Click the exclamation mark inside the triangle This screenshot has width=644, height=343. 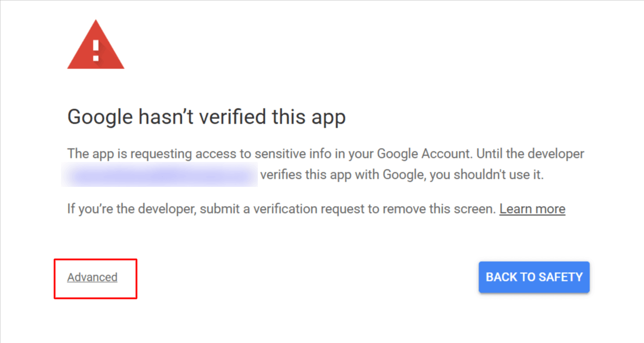[x=96, y=49]
